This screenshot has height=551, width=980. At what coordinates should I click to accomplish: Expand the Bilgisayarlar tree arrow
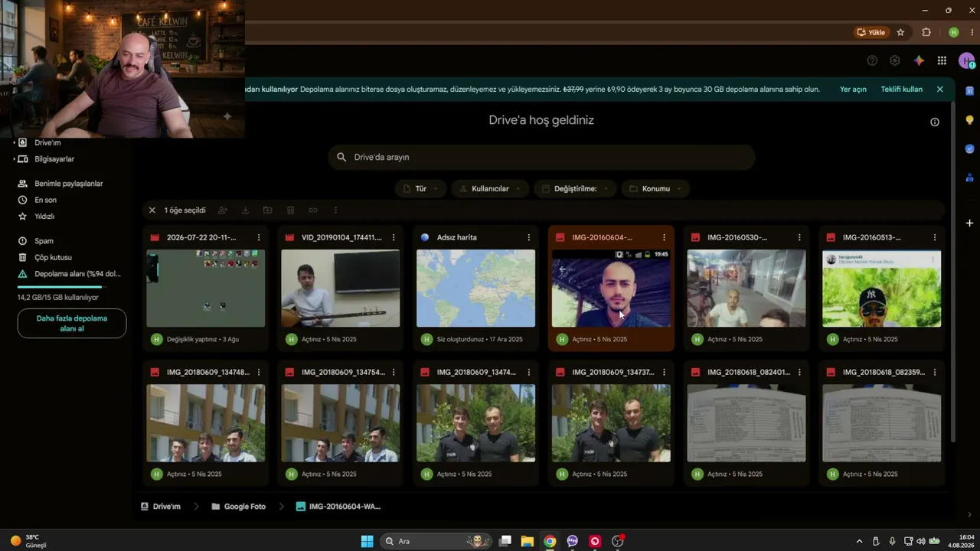pos(14,159)
